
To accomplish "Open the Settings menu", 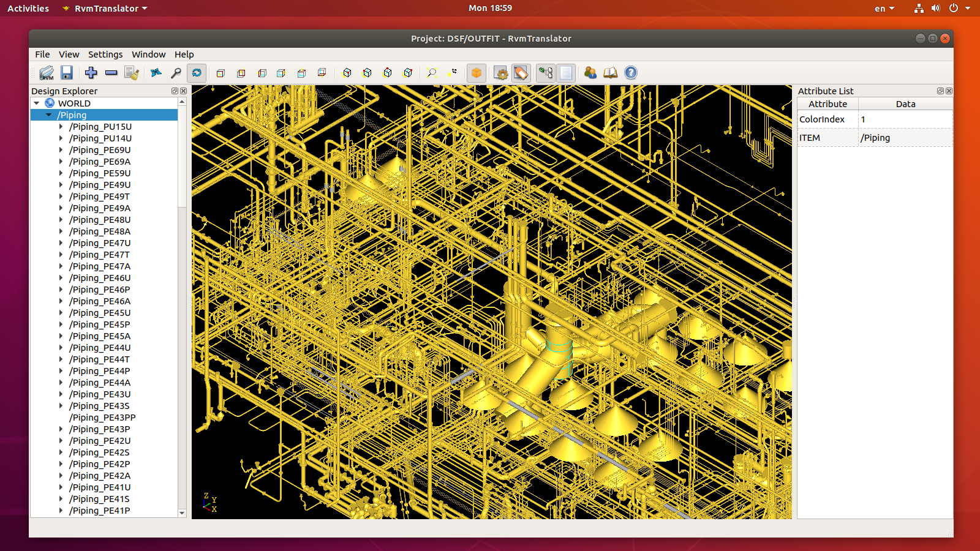I will pyautogui.click(x=105, y=54).
